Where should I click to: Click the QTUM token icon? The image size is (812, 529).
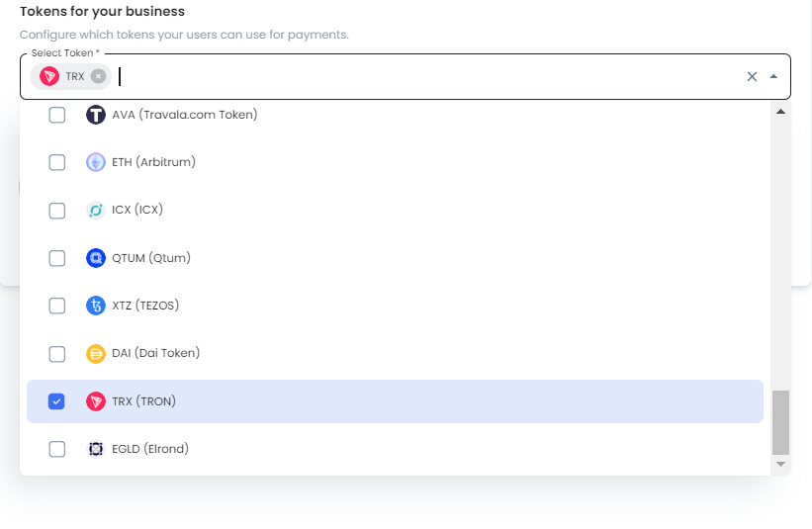click(96, 258)
